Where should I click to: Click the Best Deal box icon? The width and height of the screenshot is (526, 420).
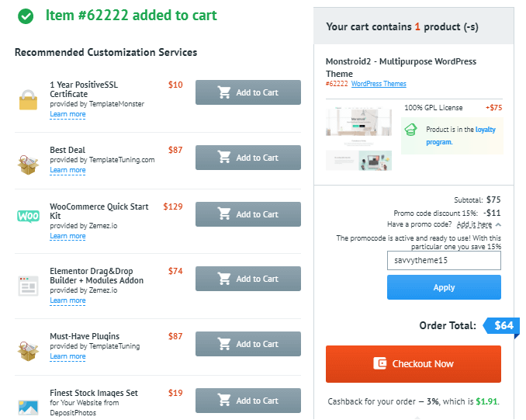[28, 165]
